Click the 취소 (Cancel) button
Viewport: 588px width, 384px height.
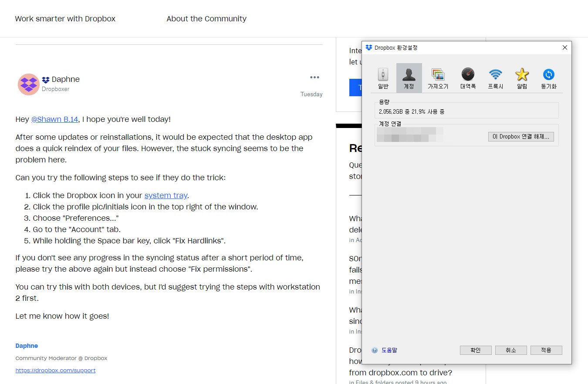tap(511, 350)
